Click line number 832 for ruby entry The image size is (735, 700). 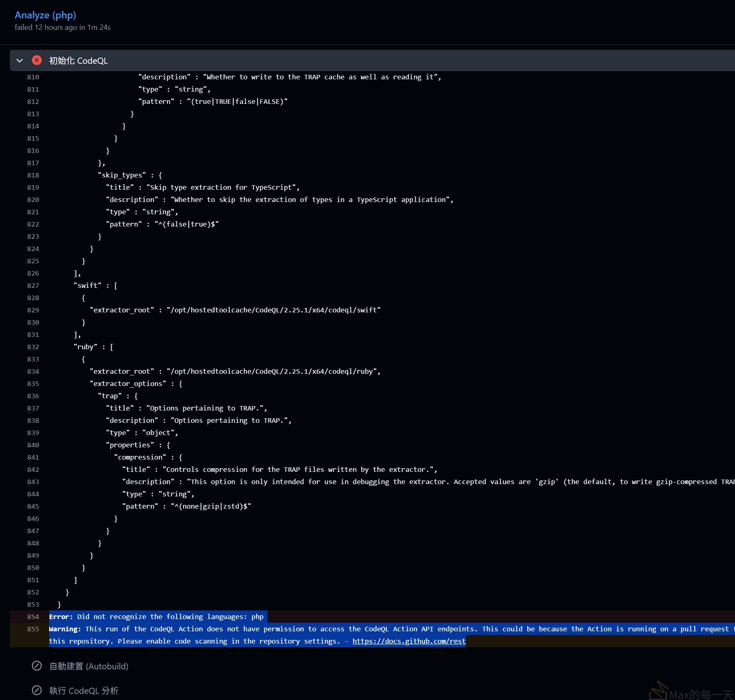point(33,347)
